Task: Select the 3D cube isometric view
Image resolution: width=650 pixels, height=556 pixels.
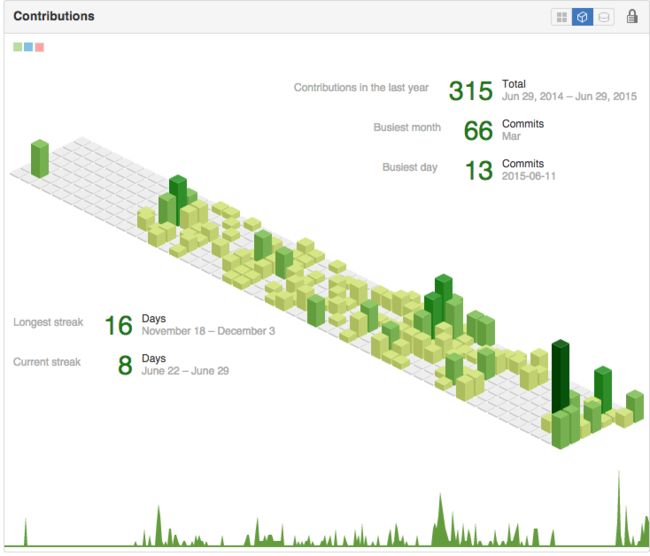Action: (x=582, y=17)
